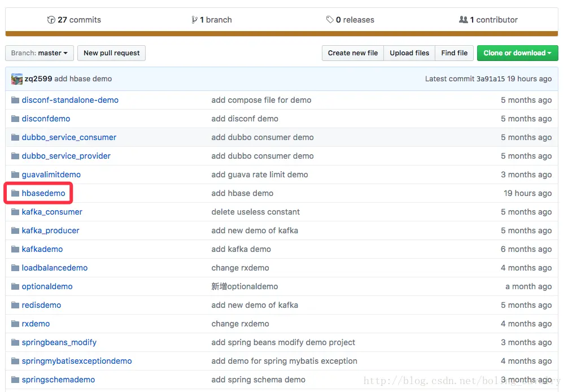
Task: Open the 0 releases page
Action: (350, 20)
